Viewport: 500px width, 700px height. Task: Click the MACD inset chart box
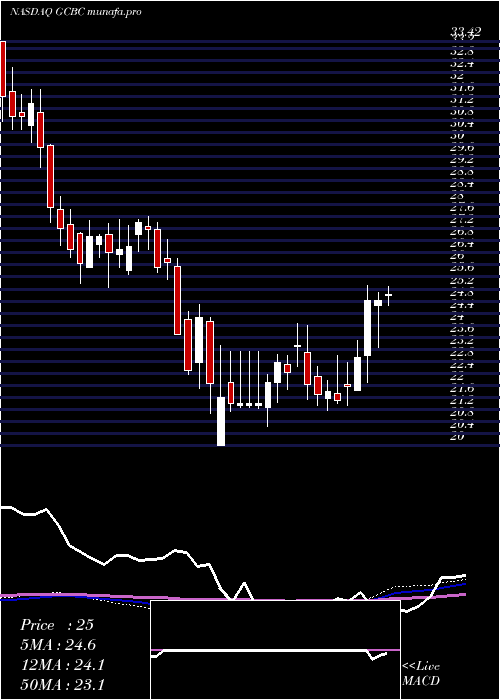click(275, 650)
